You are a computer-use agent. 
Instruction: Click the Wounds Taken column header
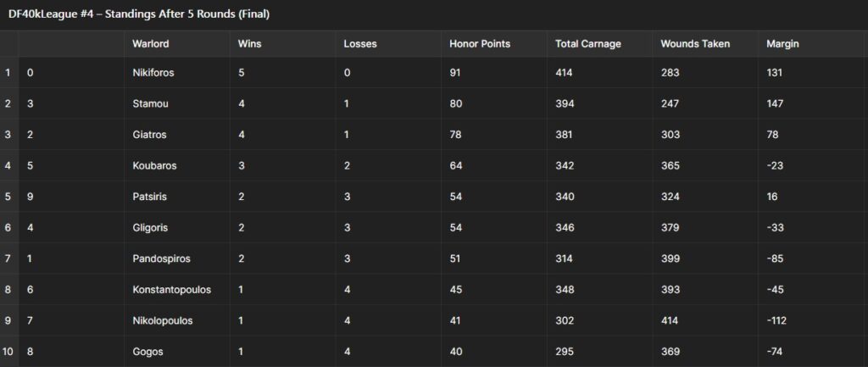pyautogui.click(x=695, y=44)
